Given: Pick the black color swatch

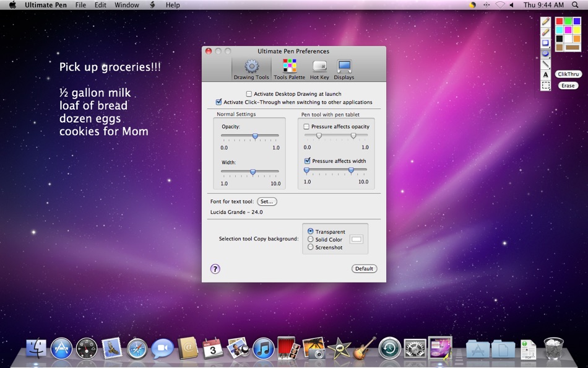Looking at the screenshot, I should (x=560, y=38).
